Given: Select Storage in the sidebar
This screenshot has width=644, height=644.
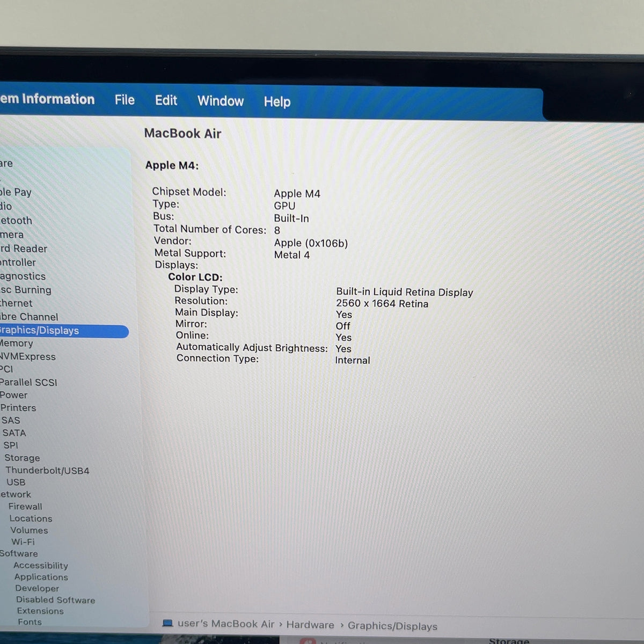Looking at the screenshot, I should pos(22,458).
